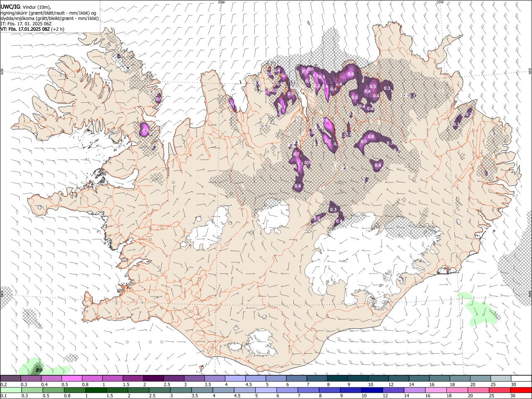Click the 'rigning/skúrir' legend description line
The image size is (532, 399).
(48, 13)
